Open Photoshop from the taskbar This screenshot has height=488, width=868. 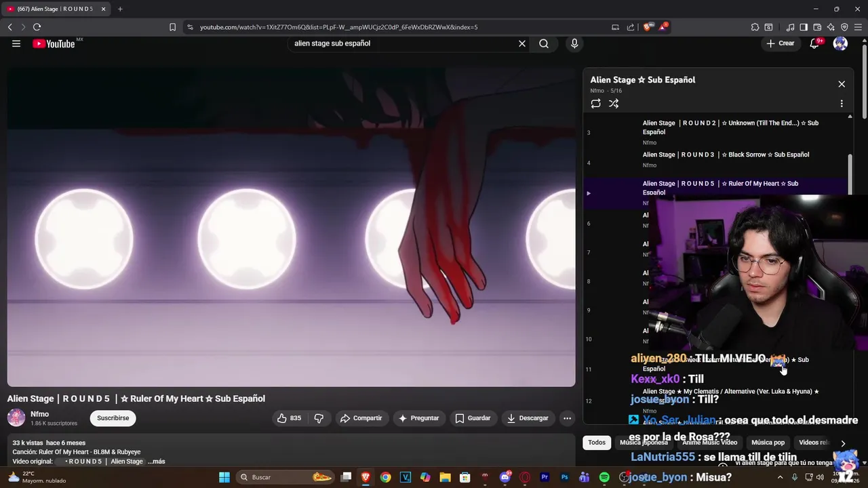click(564, 477)
